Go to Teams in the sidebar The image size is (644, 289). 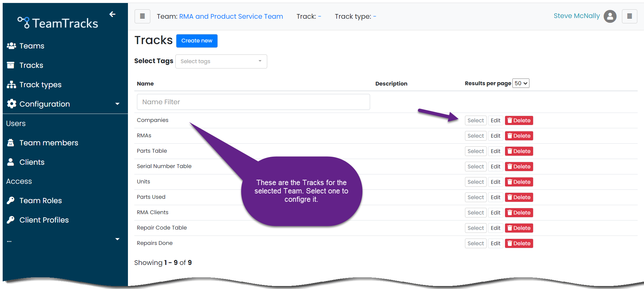point(32,46)
